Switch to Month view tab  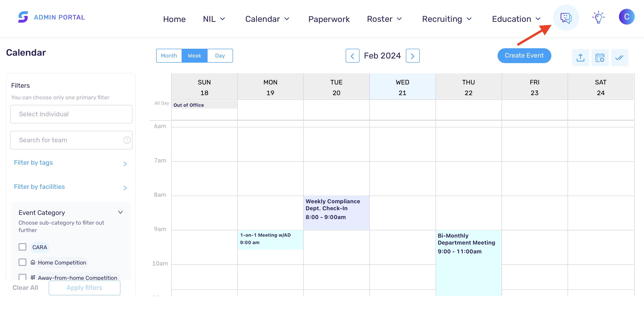coord(169,56)
